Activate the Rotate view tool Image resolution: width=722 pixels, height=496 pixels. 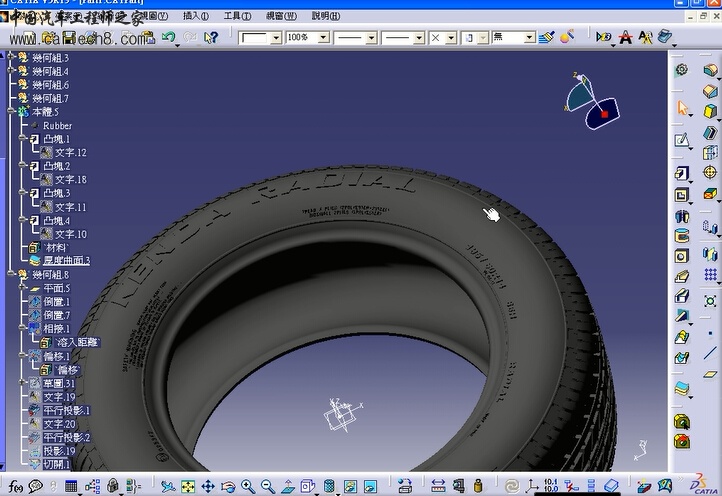click(228, 486)
